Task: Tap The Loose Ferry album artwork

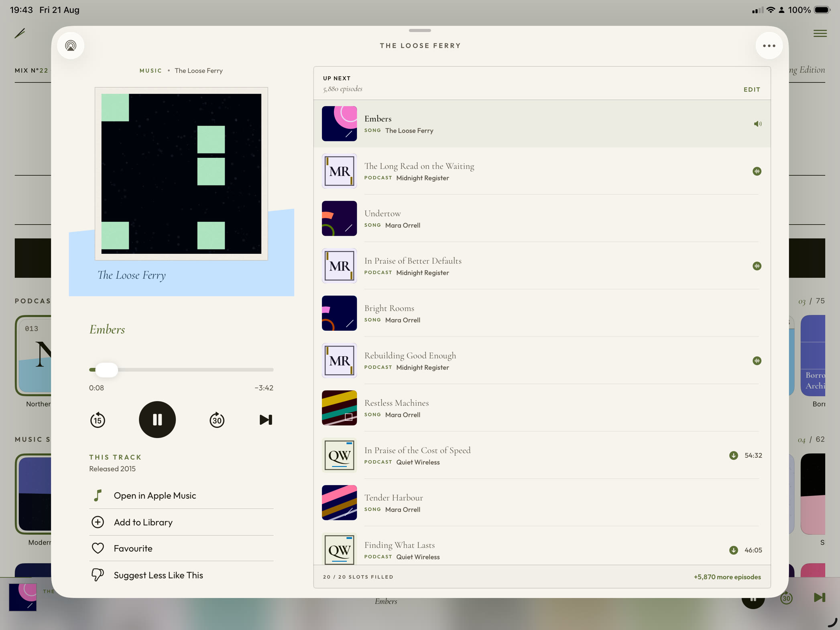Action: (x=181, y=174)
